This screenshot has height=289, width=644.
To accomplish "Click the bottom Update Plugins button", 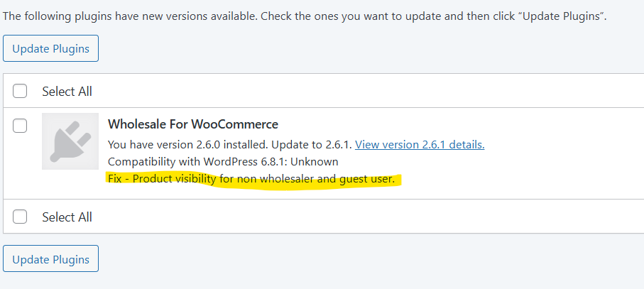I will (x=50, y=259).
